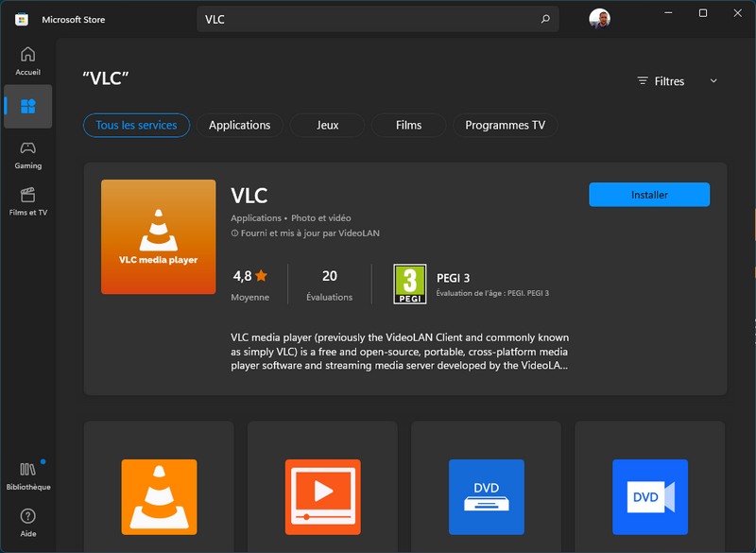
Task: Switch to the Jeux filter tab
Action: [327, 126]
